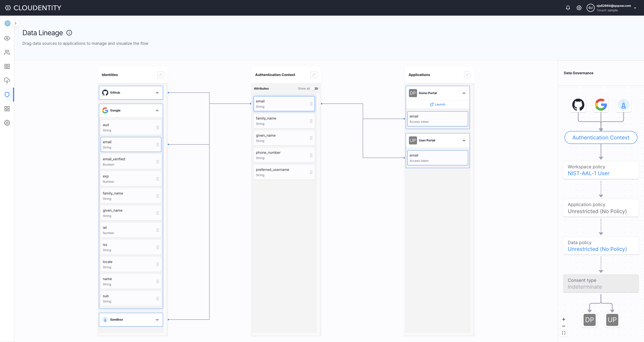The image size is (644, 342).
Task: Open Data policy Unrestricted (No Policy)
Action: point(597,249)
